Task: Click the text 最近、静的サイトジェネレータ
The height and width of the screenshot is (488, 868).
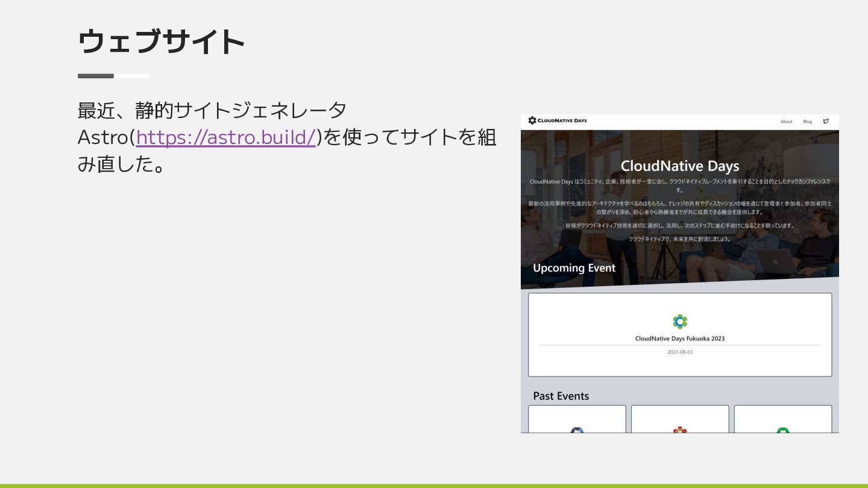Action: click(x=212, y=110)
